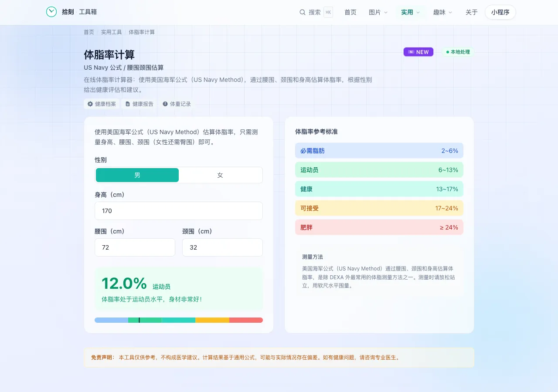Click the 工具箱 header text
The height and width of the screenshot is (392, 558).
[x=88, y=12]
